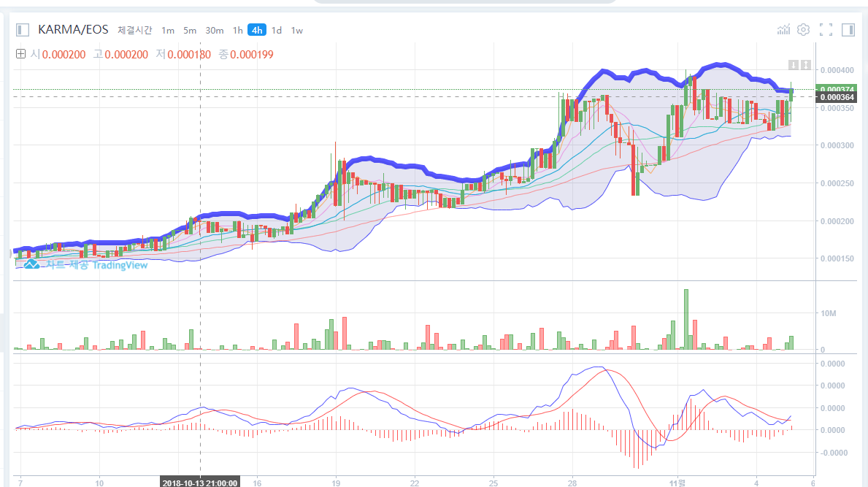868x487 pixels.
Task: Click the dark 0.000364 crosshair price label
Action: (837, 97)
